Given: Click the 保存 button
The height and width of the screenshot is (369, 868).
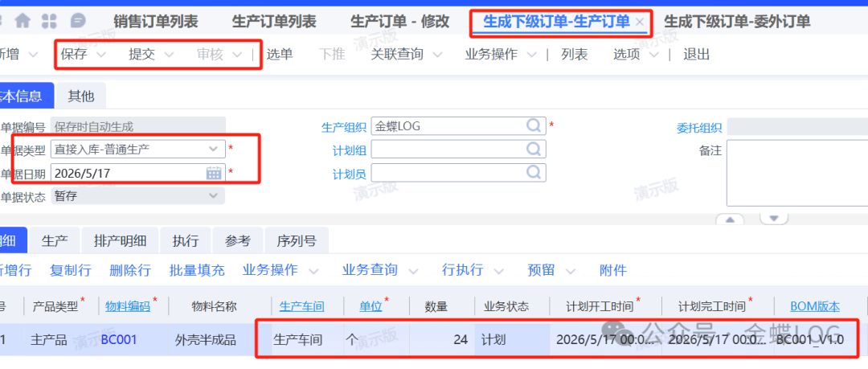Looking at the screenshot, I should click(74, 55).
